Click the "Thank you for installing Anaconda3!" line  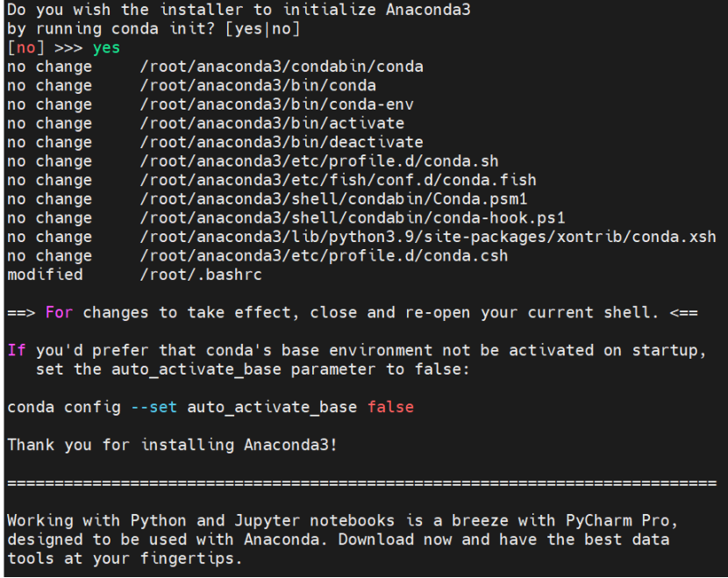point(172,445)
